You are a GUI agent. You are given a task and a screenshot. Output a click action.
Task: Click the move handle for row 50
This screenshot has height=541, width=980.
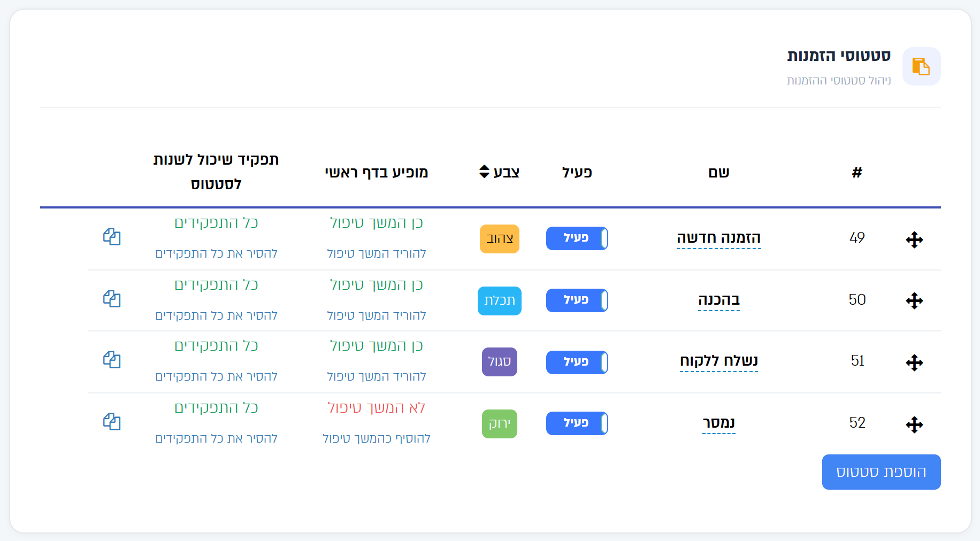pyautogui.click(x=914, y=301)
